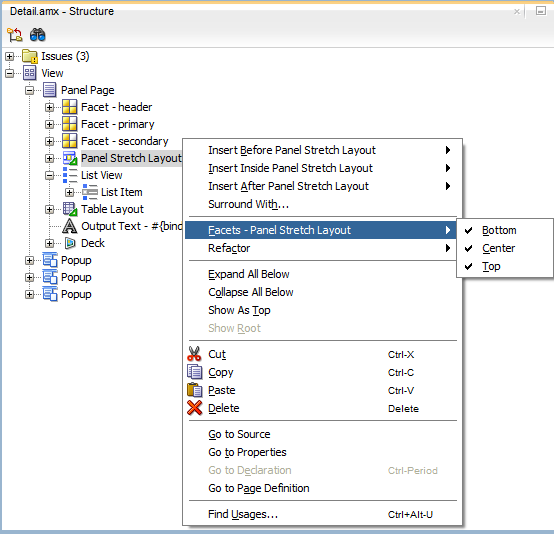Choose Surround With... menu entry
The height and width of the screenshot is (534, 554).
[322, 204]
